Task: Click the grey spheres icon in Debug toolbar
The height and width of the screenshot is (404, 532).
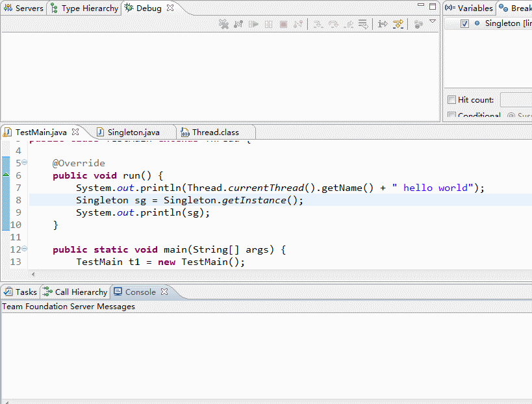Action: [418, 24]
